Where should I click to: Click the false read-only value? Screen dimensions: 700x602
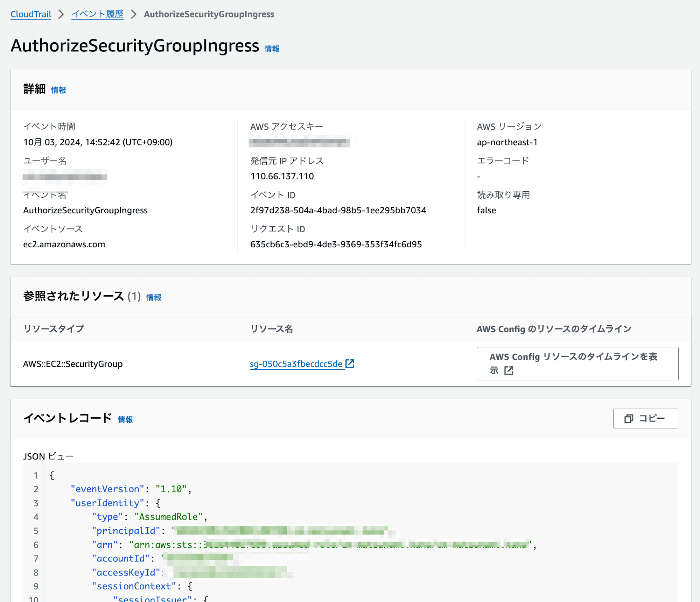[x=486, y=210]
